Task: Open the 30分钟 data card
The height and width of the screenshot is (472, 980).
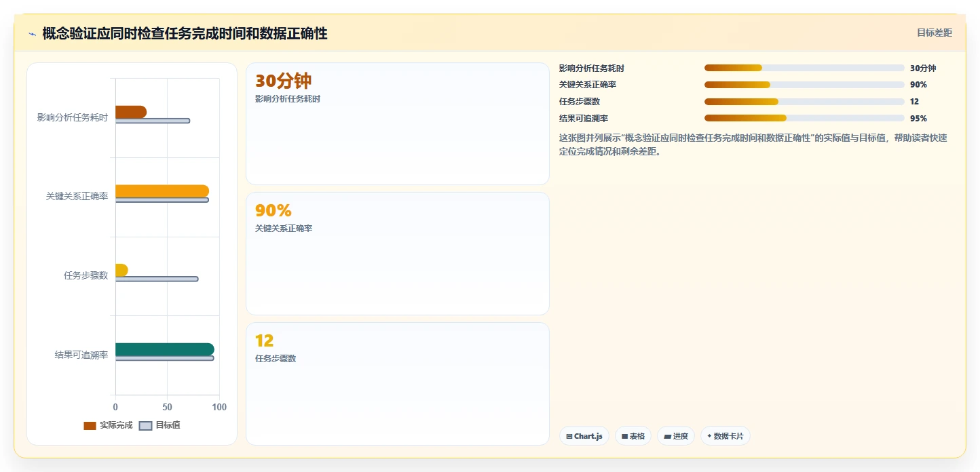Action: click(x=397, y=123)
